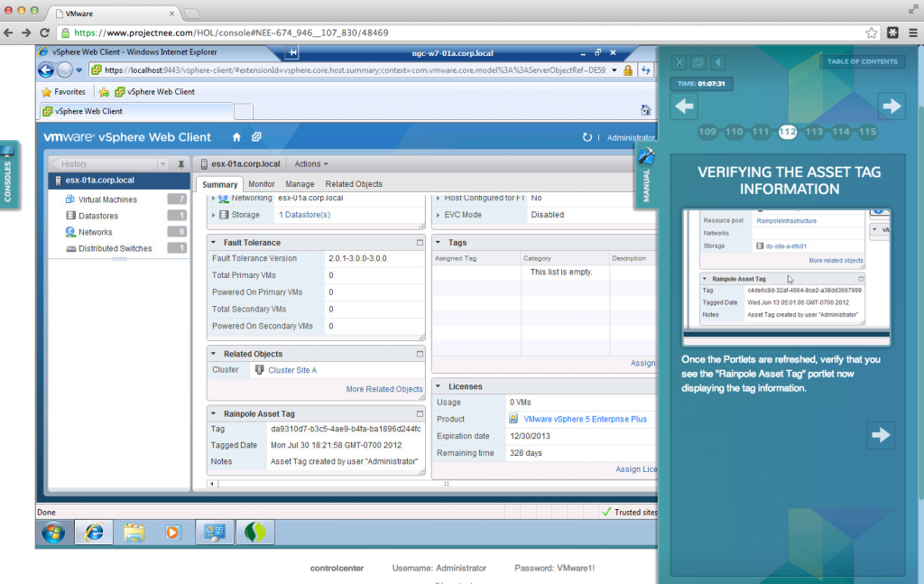
Task: Click the IE security lock icon
Action: click(x=628, y=70)
